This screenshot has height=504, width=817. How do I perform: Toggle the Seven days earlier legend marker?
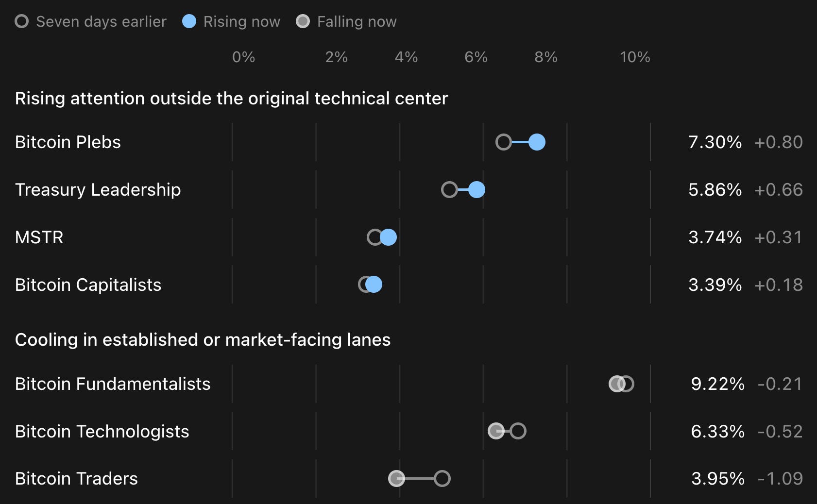tap(22, 21)
